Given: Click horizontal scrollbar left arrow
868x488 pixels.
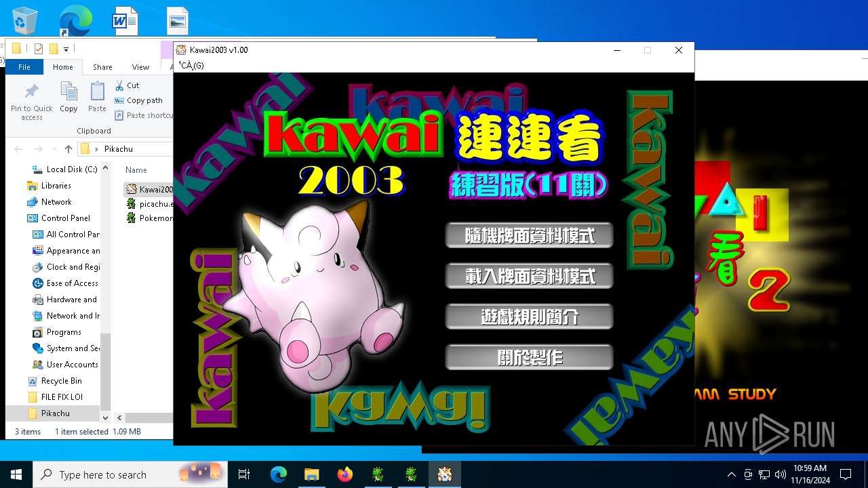Looking at the screenshot, I should (x=119, y=418).
